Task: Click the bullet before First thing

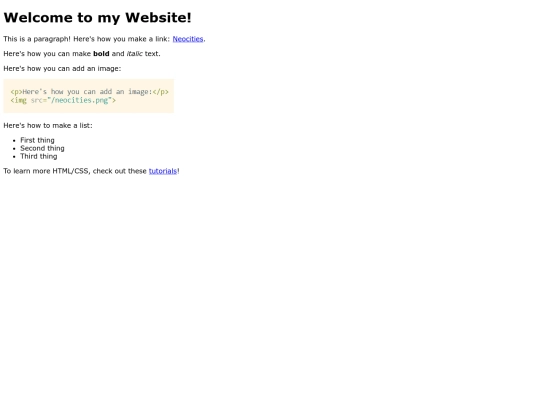Action: coord(14,141)
